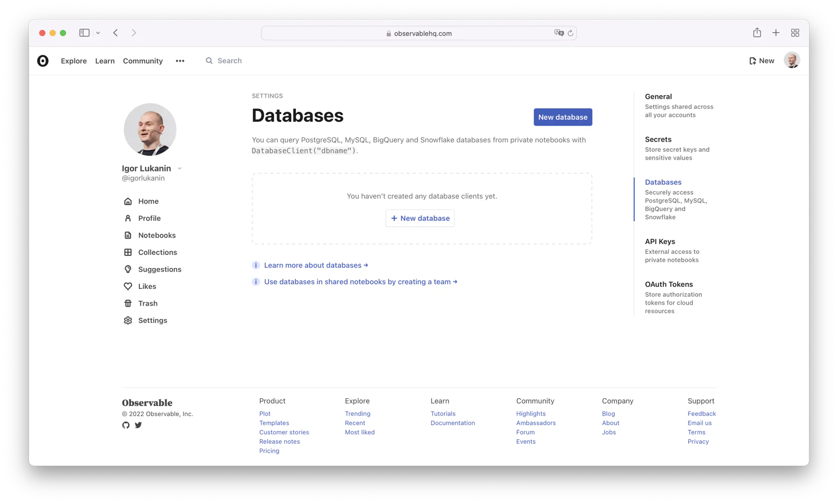Open the Explore menu
This screenshot has width=838, height=504.
74,61
